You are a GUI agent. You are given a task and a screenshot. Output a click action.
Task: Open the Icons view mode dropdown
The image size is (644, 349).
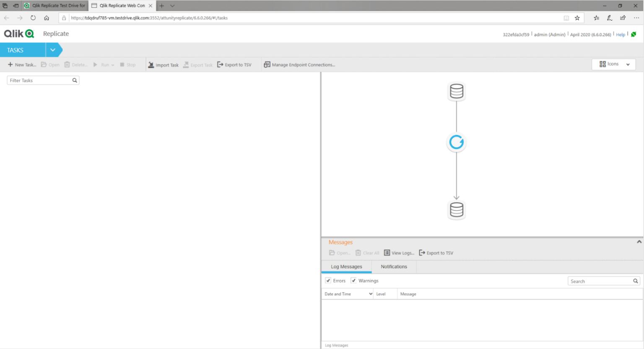(614, 64)
